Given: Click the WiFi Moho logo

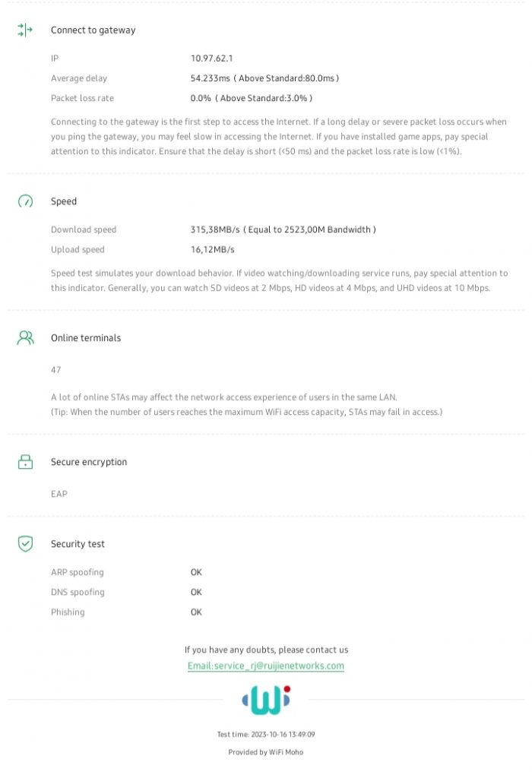Looking at the screenshot, I should [x=266, y=700].
